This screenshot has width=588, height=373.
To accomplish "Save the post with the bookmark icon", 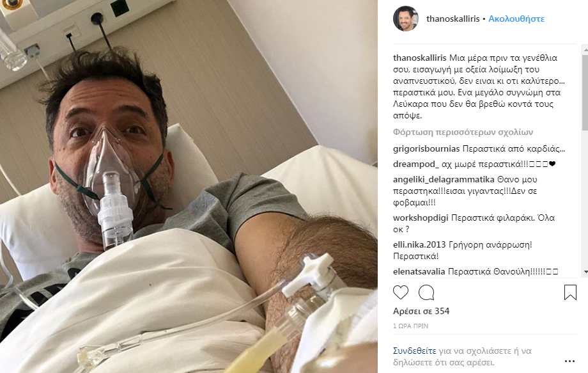I will (570, 292).
